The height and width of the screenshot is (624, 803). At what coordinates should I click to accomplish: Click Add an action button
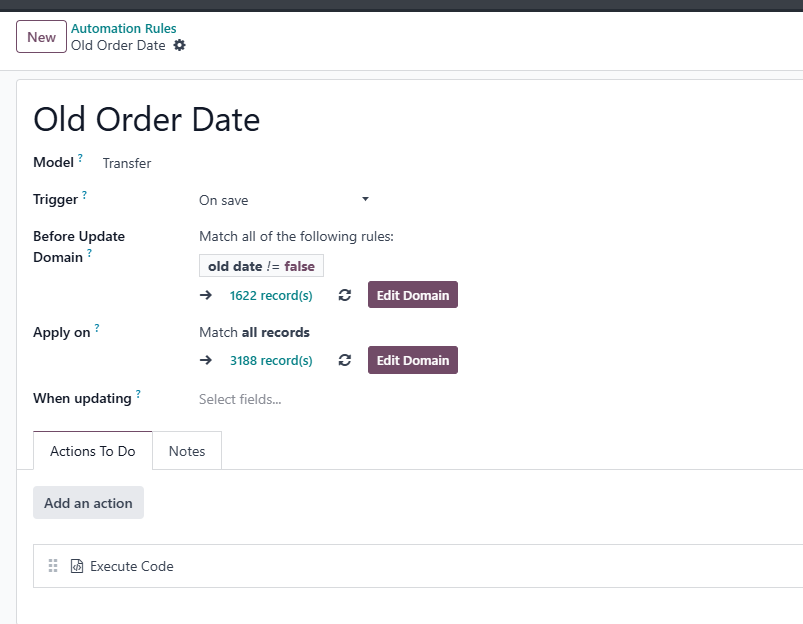click(x=89, y=503)
